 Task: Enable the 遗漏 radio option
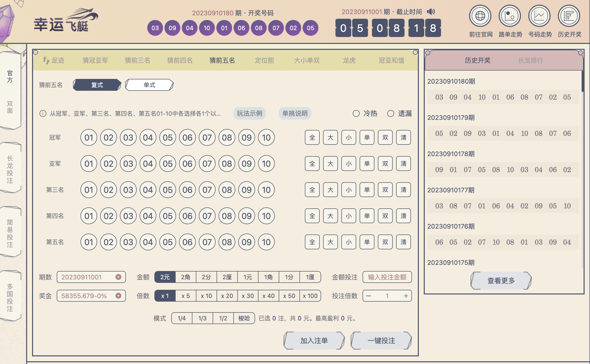coord(390,113)
